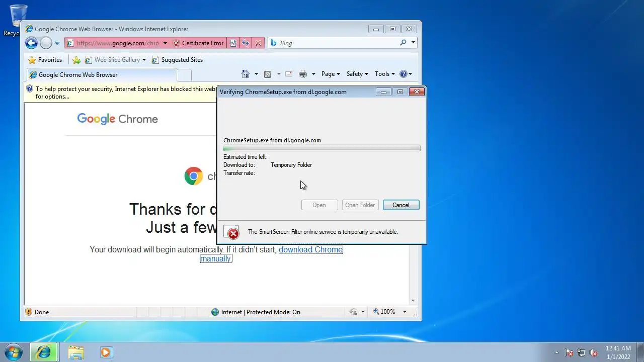Click the Action Center flag tray icon
Image resolution: width=644 pixels, height=362 pixels.
coord(569,352)
